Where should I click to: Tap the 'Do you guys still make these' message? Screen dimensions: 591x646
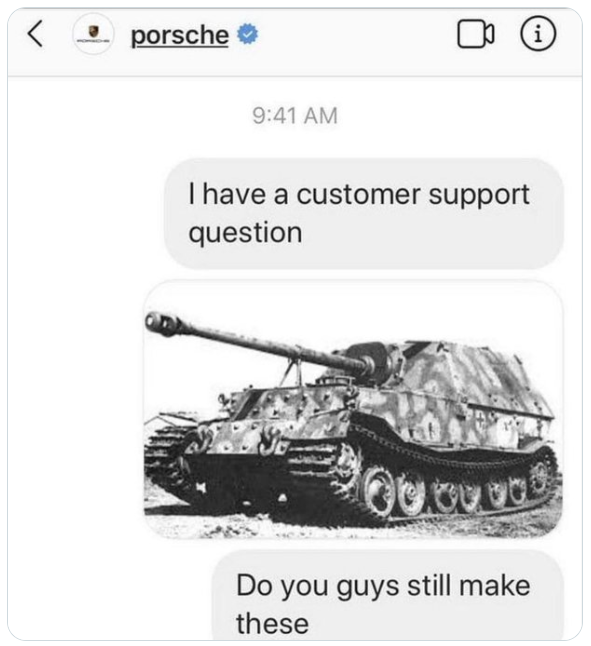click(x=388, y=597)
